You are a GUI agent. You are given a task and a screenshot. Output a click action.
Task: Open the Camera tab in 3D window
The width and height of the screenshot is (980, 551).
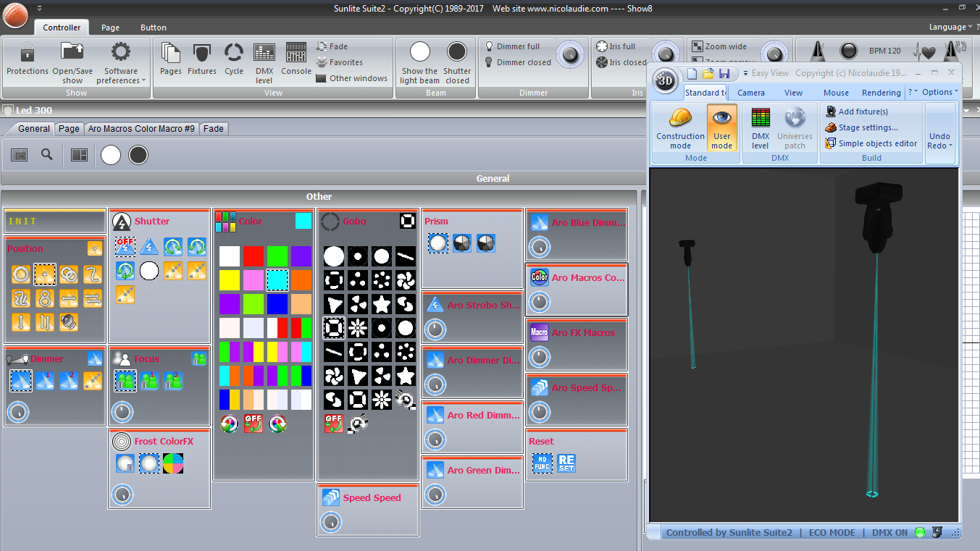pyautogui.click(x=751, y=93)
